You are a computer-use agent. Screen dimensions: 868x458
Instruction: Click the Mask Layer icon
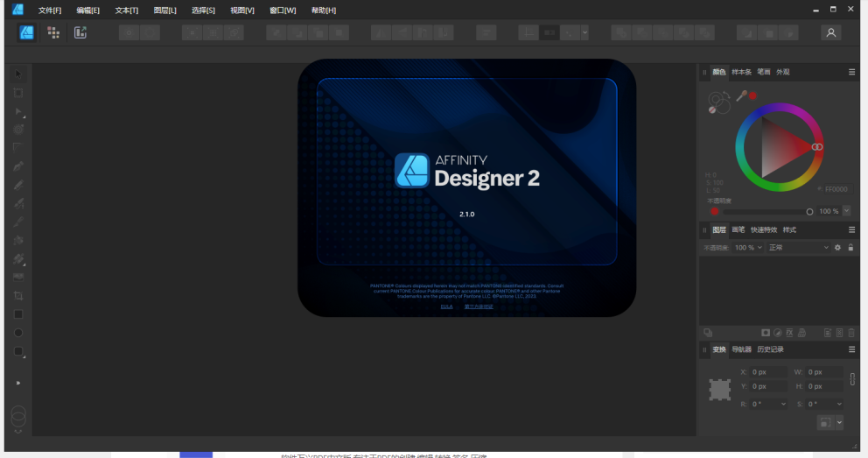point(766,333)
